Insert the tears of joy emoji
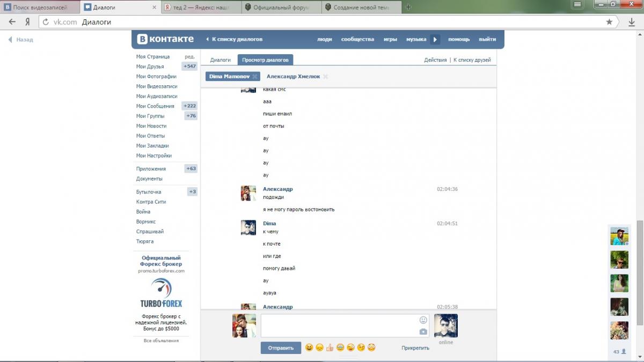 (340, 348)
